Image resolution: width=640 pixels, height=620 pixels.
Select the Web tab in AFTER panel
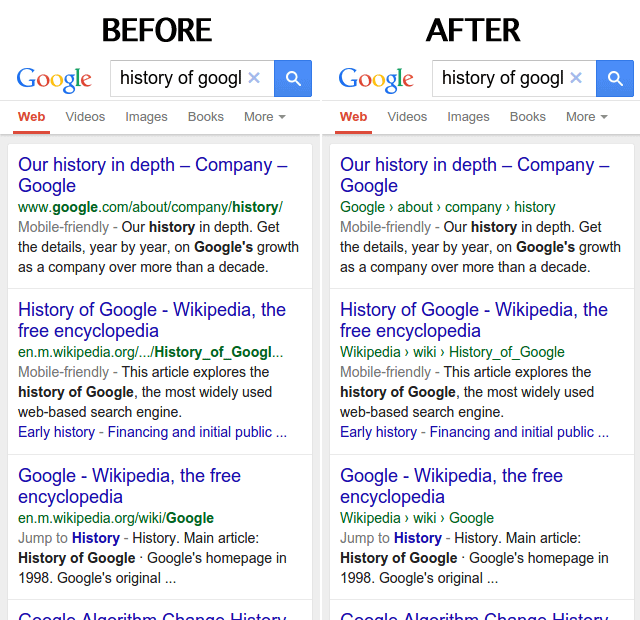(x=353, y=117)
